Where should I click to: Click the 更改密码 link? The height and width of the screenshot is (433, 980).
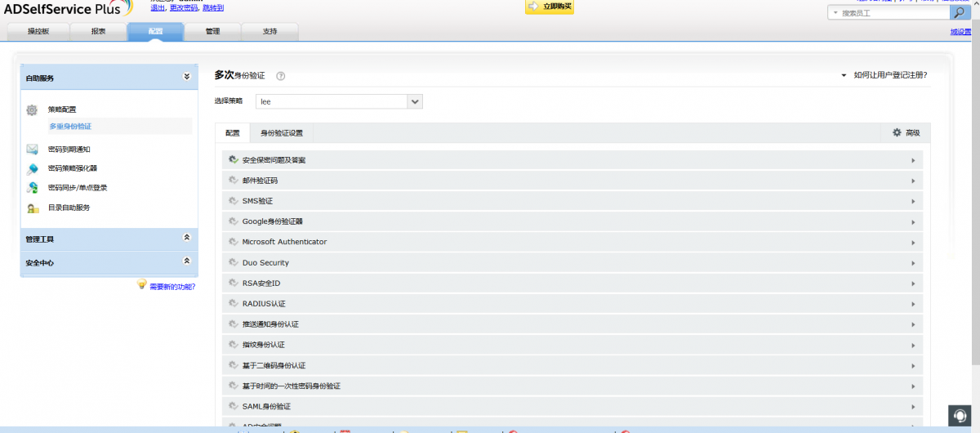pos(184,7)
